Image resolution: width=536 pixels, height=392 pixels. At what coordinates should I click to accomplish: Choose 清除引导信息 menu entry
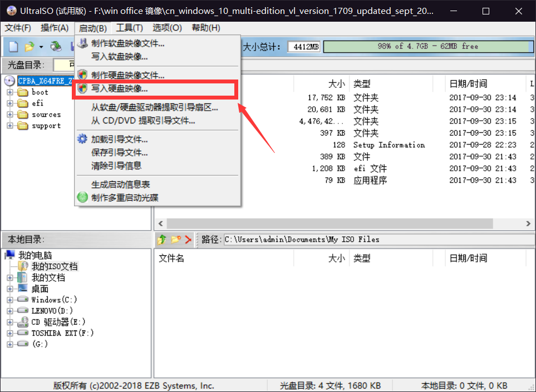click(x=158, y=166)
